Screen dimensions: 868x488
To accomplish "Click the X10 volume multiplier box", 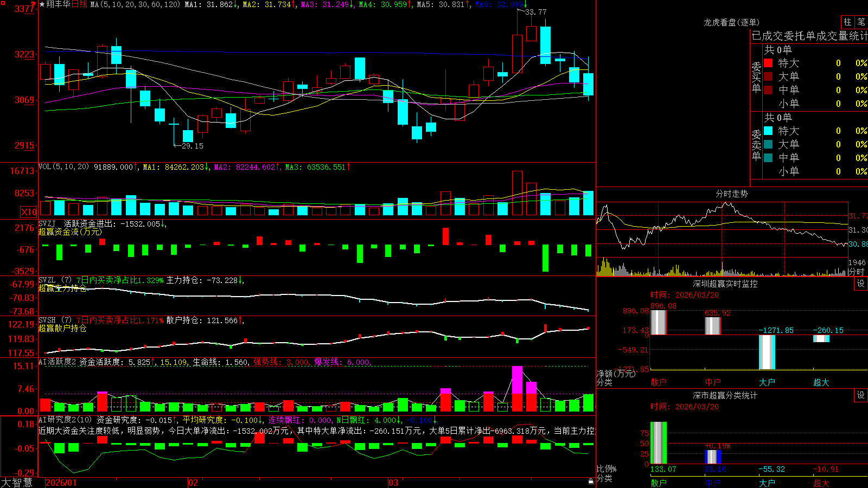I will (x=29, y=212).
